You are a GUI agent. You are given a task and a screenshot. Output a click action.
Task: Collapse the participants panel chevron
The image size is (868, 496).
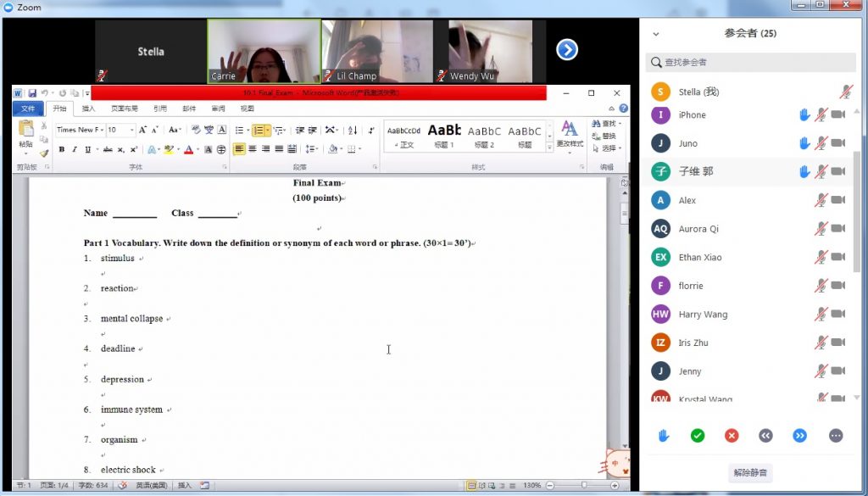(656, 34)
